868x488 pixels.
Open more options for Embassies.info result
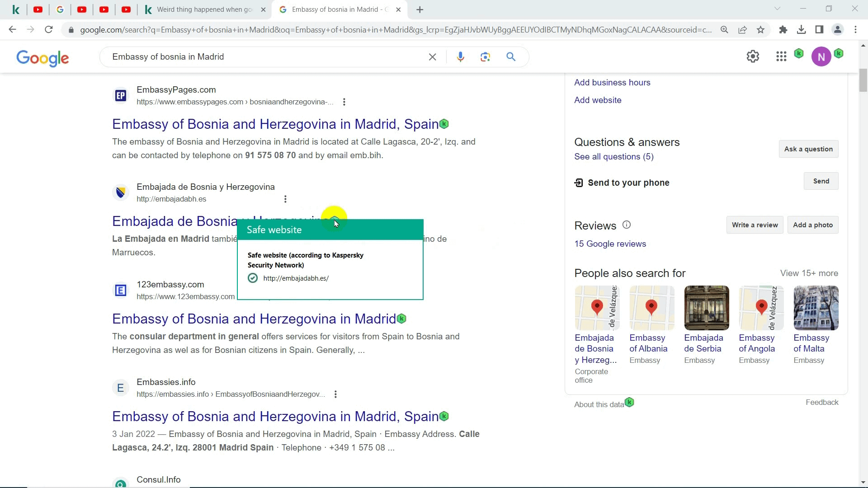pyautogui.click(x=335, y=394)
